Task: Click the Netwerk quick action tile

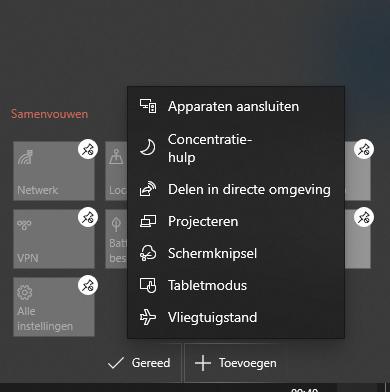Action: pos(54,171)
